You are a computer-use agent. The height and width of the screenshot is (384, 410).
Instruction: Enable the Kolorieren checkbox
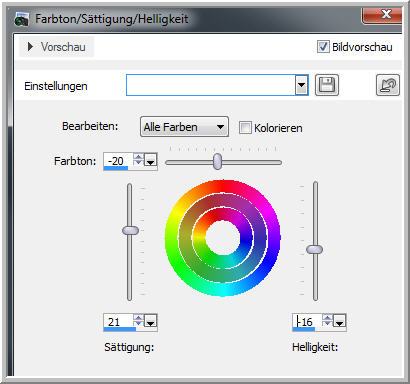[x=245, y=128]
